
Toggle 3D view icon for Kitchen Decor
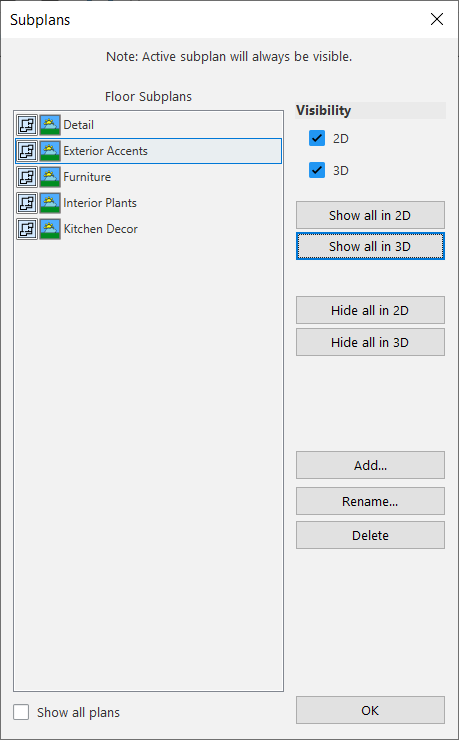coord(50,229)
